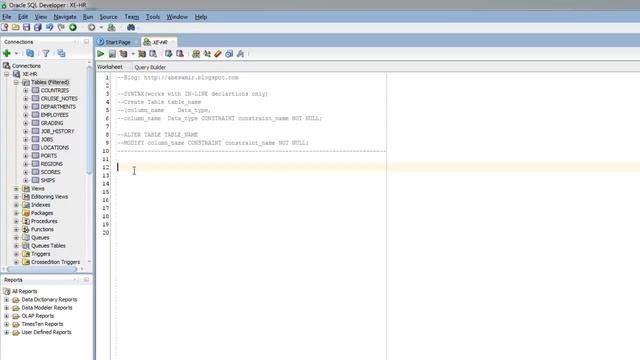This screenshot has height=360, width=640.
Task: Expand the COUNTRIES table node
Action: click(x=26, y=90)
